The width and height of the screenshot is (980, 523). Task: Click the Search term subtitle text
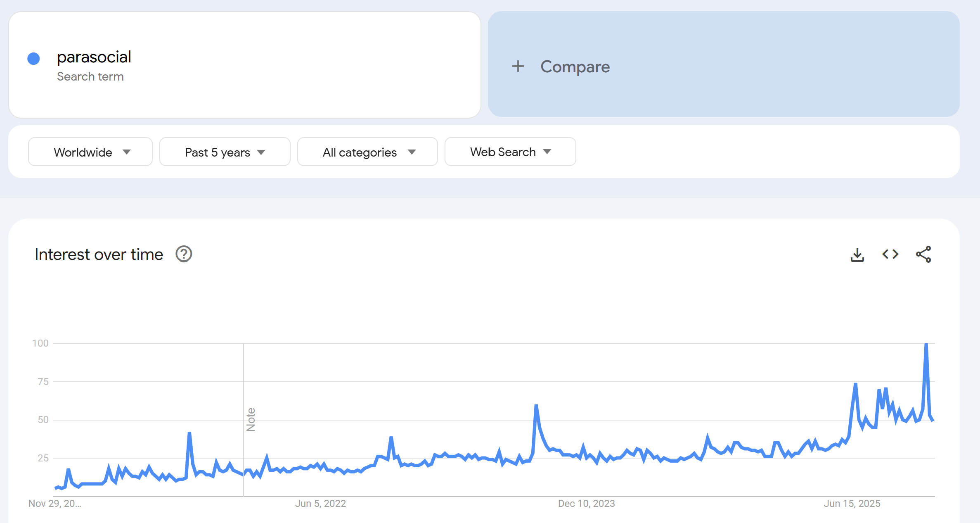(x=90, y=77)
